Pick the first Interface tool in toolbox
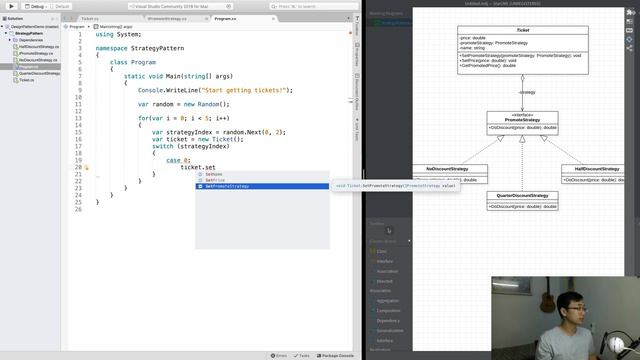 click(384, 261)
